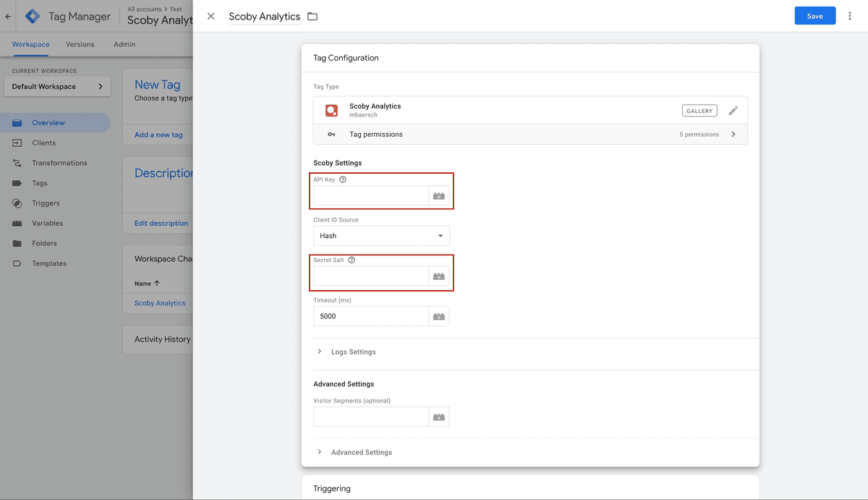Sort workspace changes by Name column
This screenshot has height=500, width=868.
pyautogui.click(x=147, y=284)
